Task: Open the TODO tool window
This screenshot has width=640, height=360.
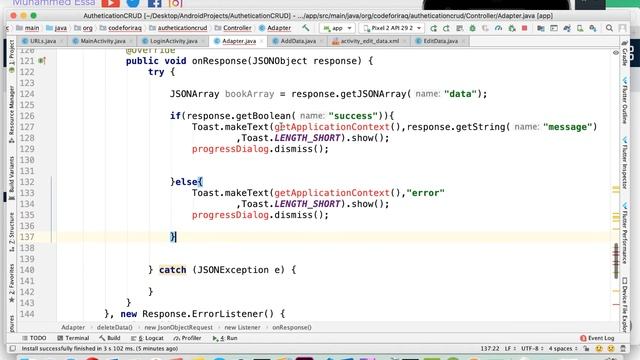Action: point(34,338)
